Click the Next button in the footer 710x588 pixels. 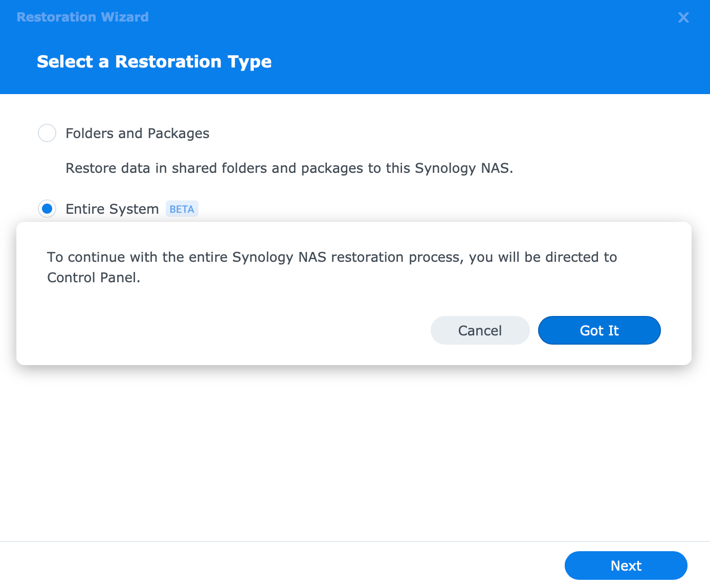point(626,566)
